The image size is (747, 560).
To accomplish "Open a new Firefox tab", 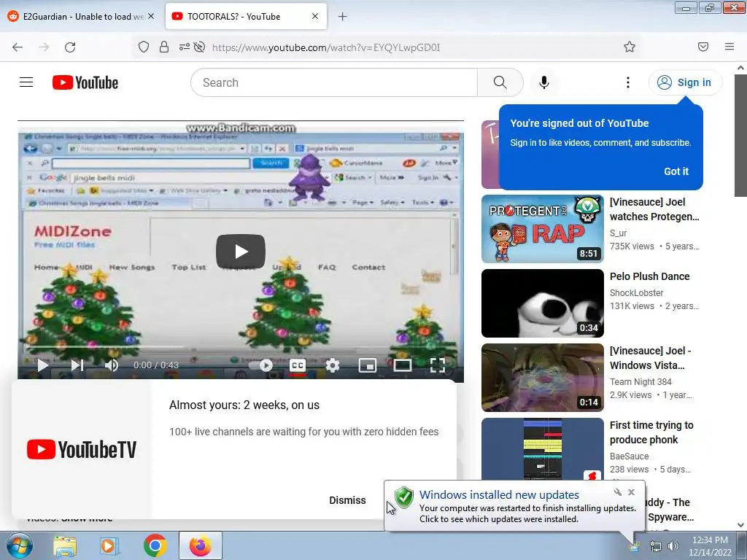I will [x=342, y=17].
